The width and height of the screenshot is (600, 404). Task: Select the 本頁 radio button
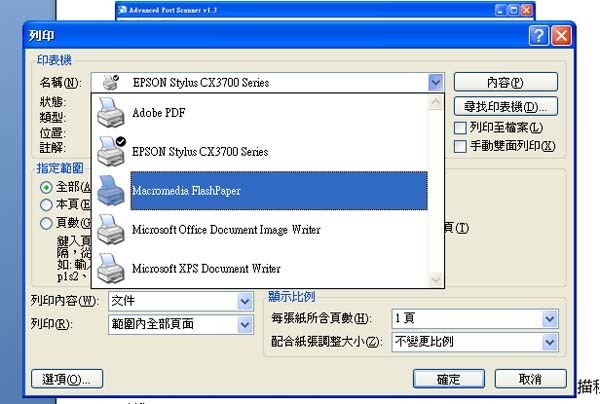pos(46,205)
